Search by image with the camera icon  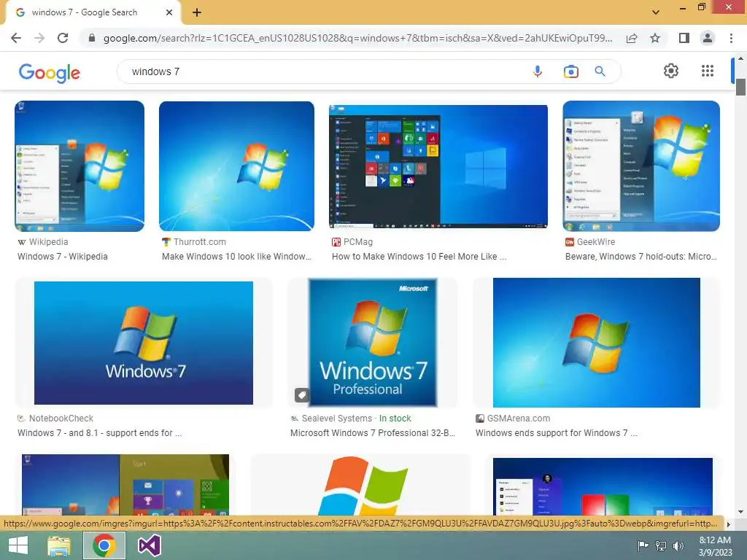(x=570, y=71)
